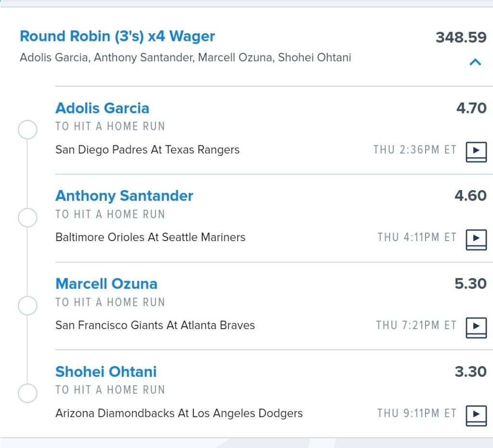
Task: Open Anthony Santander player link
Action: [x=124, y=196]
